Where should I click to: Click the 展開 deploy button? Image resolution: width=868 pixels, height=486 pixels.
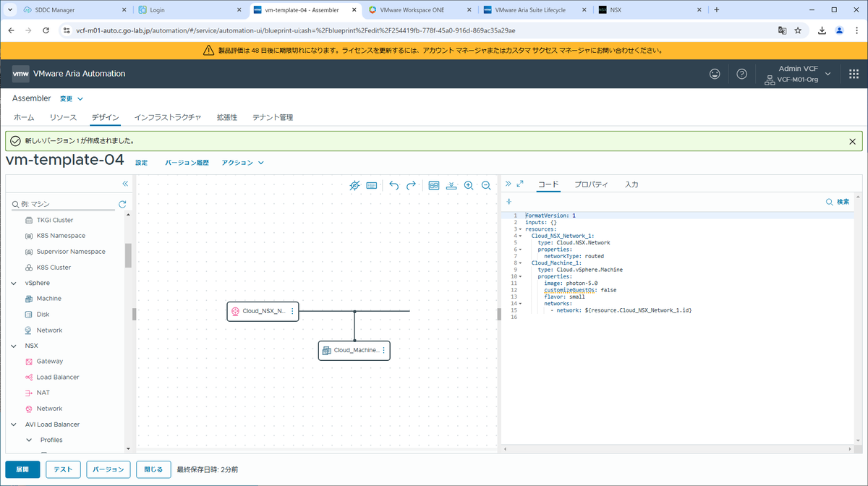point(22,469)
